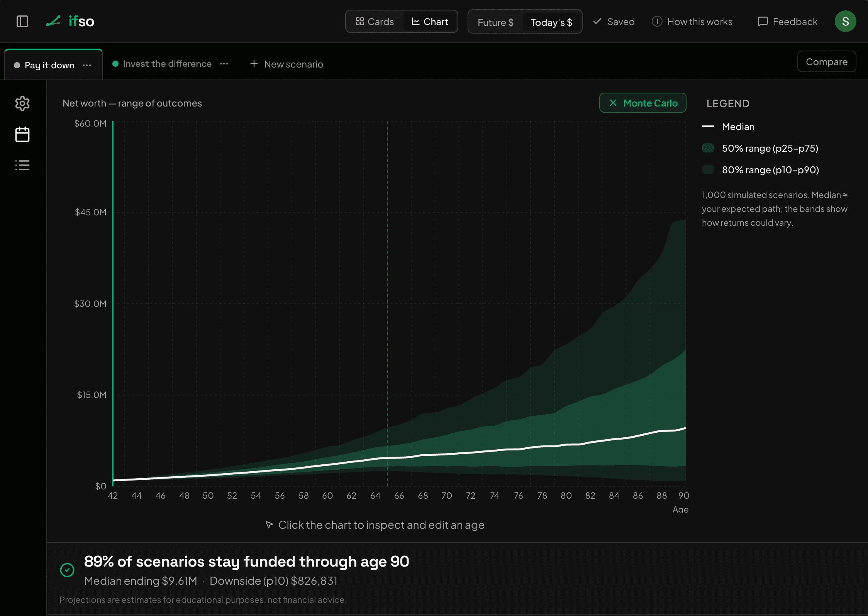The width and height of the screenshot is (868, 616).
Task: Click 'Click the chart to inspect' hint
Action: point(375,525)
